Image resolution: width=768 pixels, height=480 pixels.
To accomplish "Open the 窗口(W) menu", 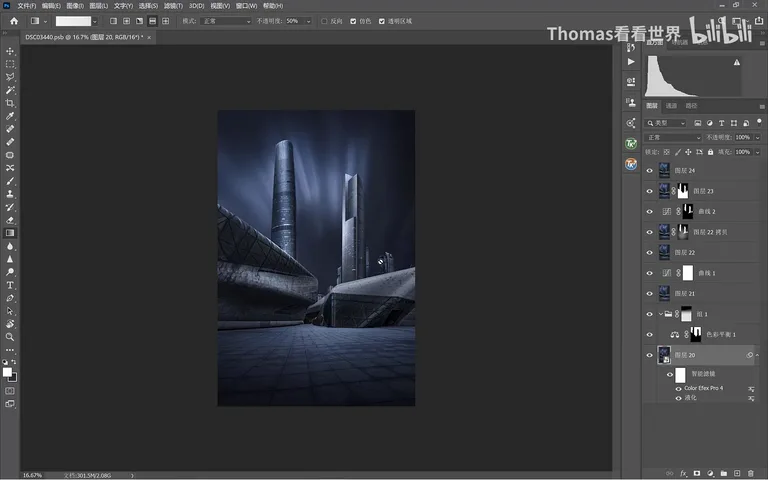I will 246,6.
